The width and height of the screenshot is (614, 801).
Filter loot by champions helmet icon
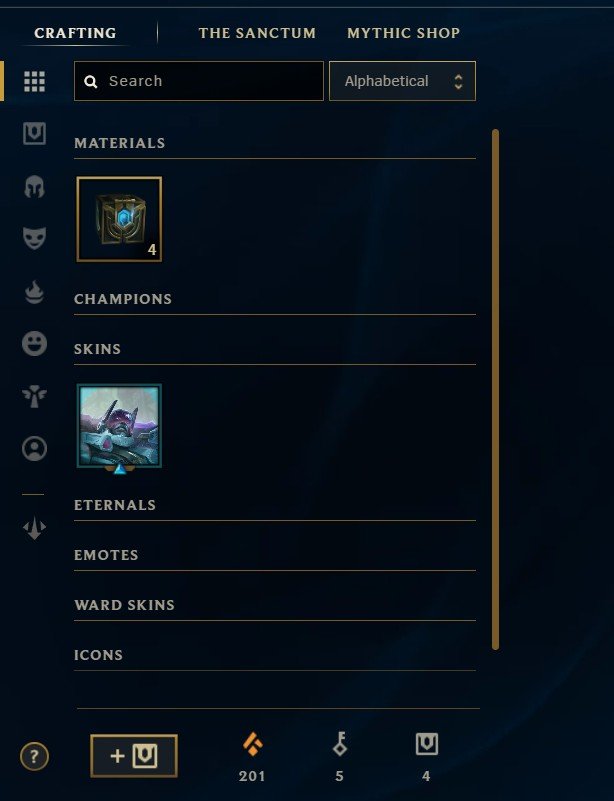(x=34, y=186)
